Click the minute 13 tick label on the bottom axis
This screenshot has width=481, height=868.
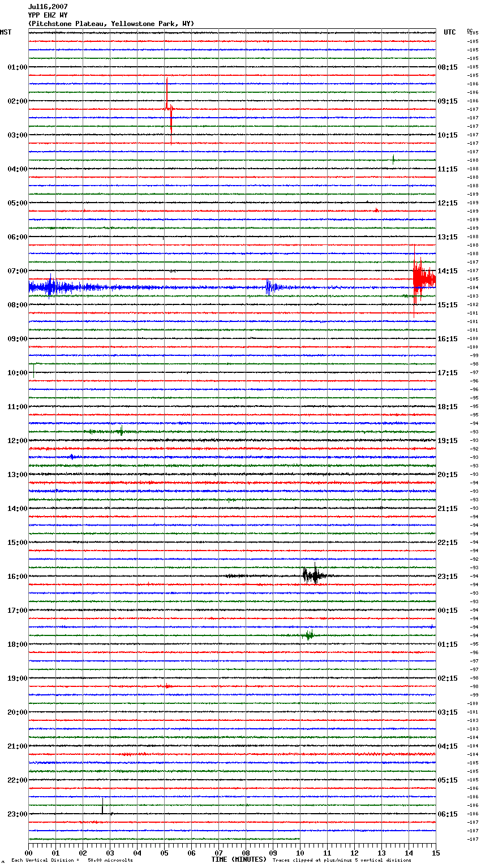pyautogui.click(x=381, y=853)
